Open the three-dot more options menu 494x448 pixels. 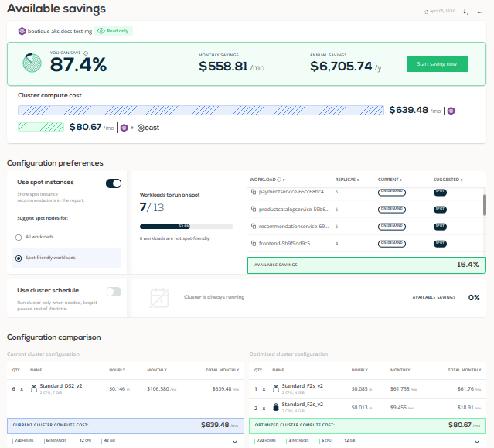click(480, 12)
